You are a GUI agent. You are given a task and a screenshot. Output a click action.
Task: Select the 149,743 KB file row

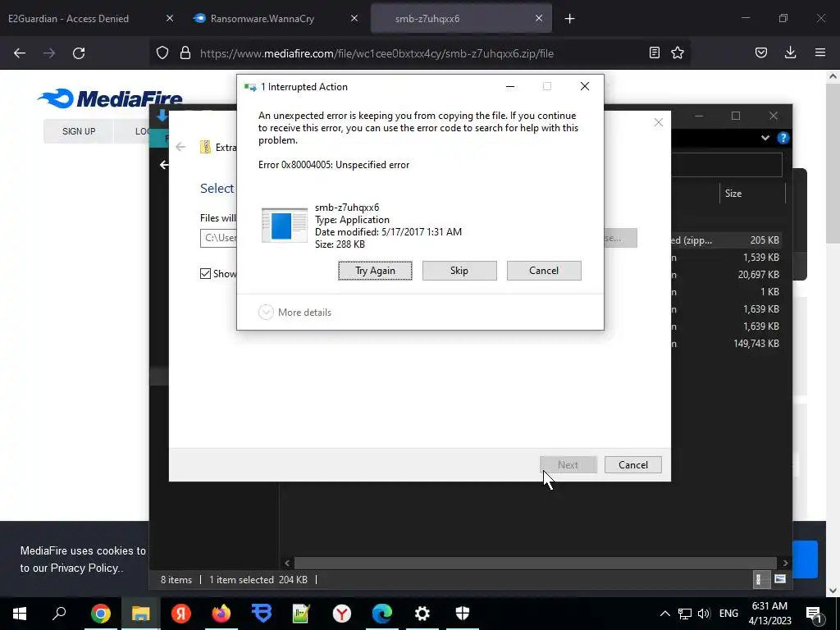[726, 344]
